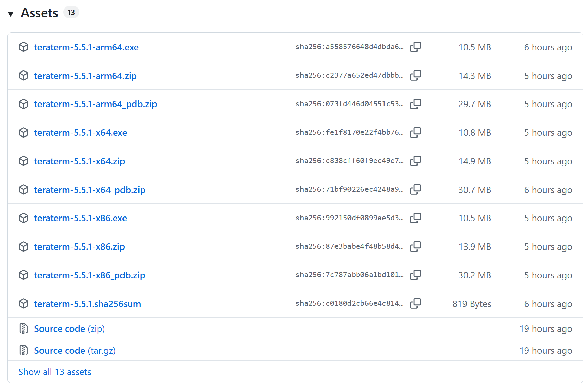Download teraterm-5.5.1-x64_pdb.zip
This screenshot has height=385, width=588.
[x=90, y=190]
